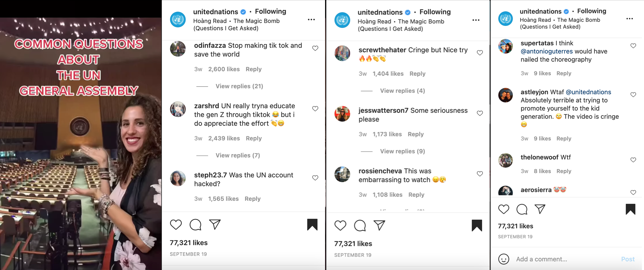Open supertatas' avatar next to their comment
This screenshot has height=270, width=644.
click(x=505, y=46)
